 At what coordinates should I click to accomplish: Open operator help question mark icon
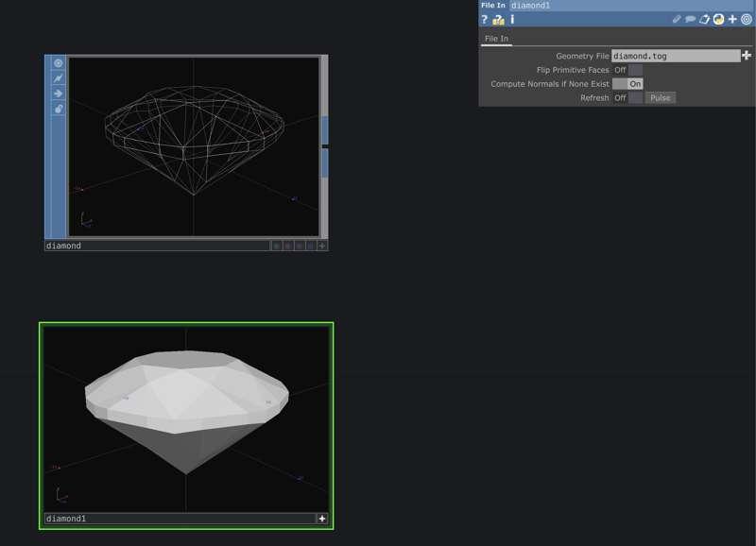pyautogui.click(x=485, y=19)
